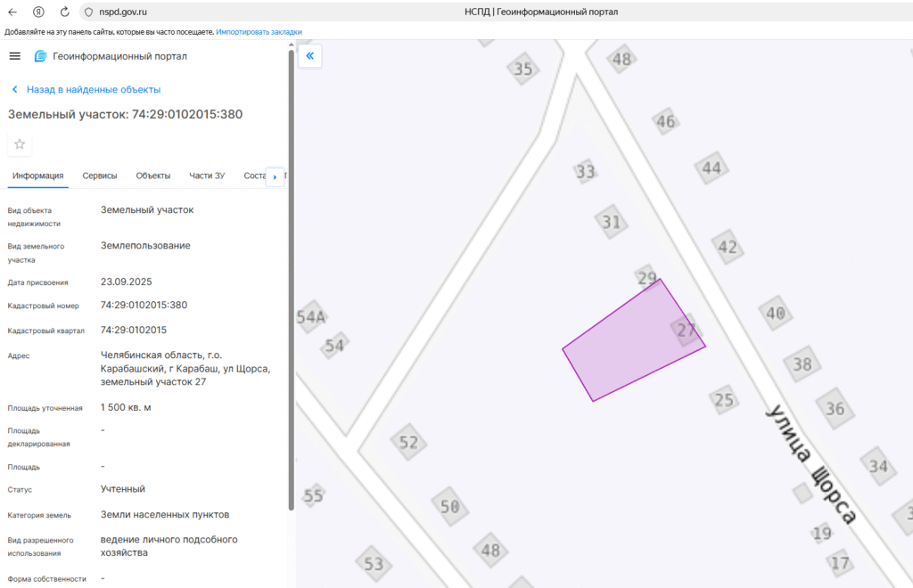Click building 29 on the map

pos(646,277)
